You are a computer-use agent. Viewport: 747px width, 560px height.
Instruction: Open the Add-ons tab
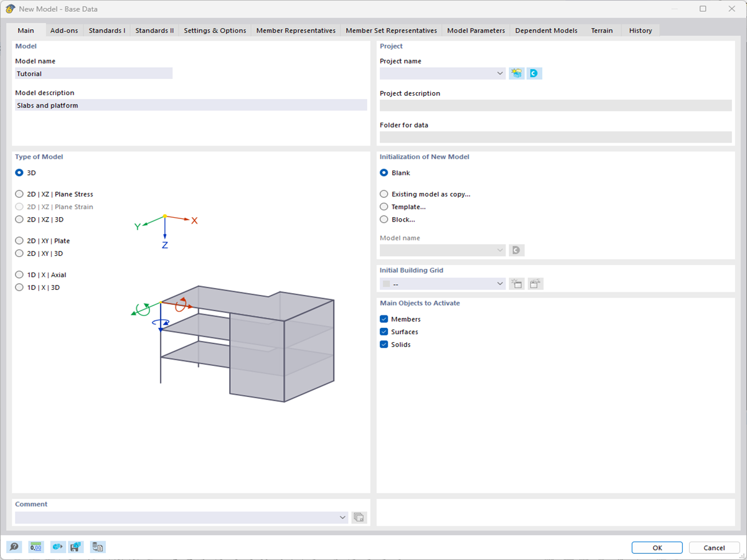click(x=63, y=30)
